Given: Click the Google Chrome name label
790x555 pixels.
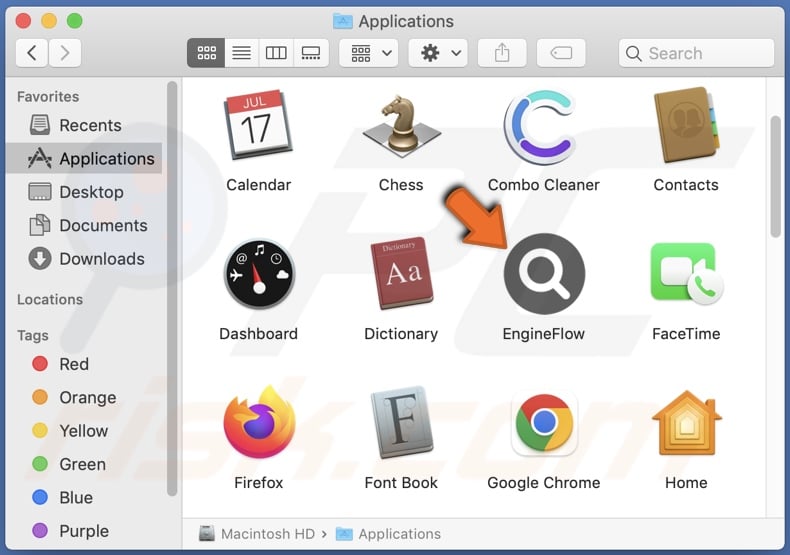Looking at the screenshot, I should coord(544,482).
